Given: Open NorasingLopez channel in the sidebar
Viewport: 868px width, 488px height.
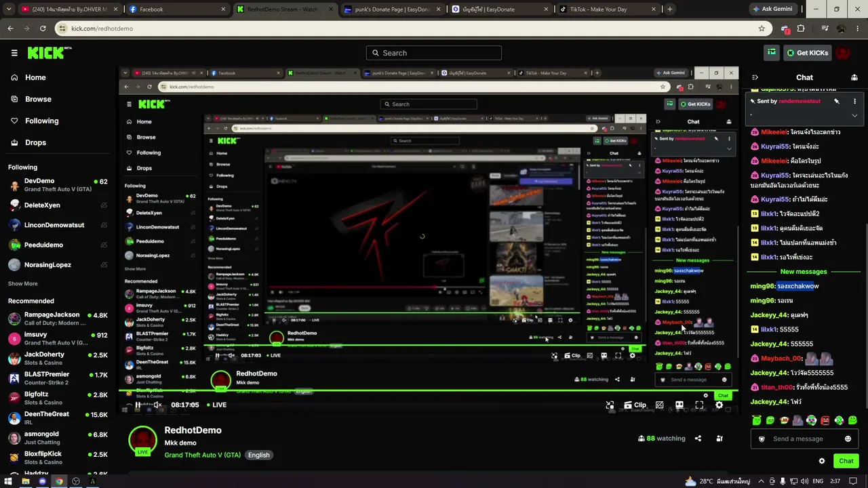Looking at the screenshot, I should point(58,265).
